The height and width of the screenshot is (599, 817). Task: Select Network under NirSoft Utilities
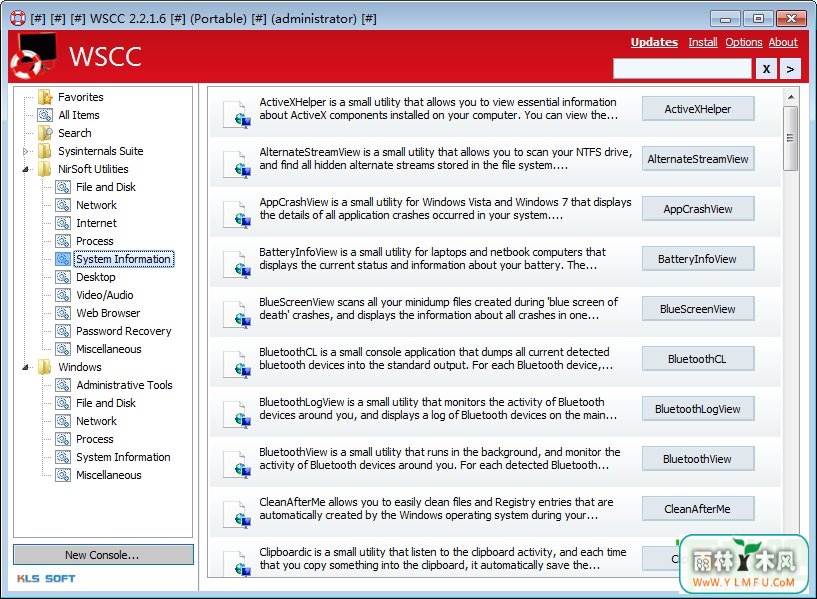tap(96, 205)
